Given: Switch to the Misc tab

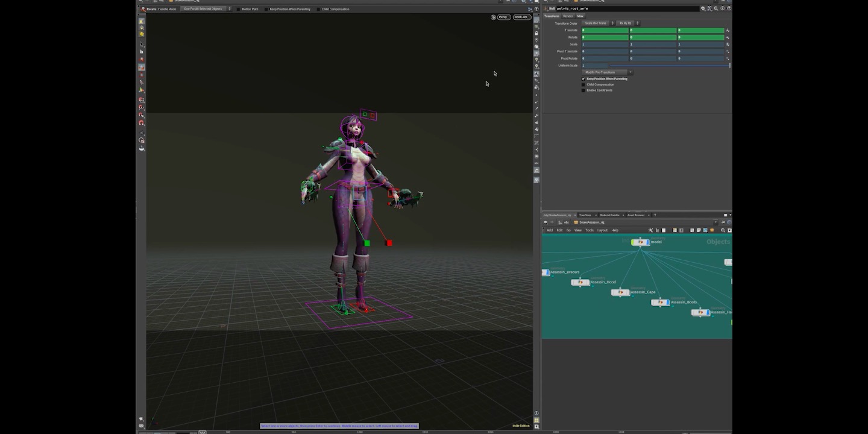Looking at the screenshot, I should coord(580,16).
